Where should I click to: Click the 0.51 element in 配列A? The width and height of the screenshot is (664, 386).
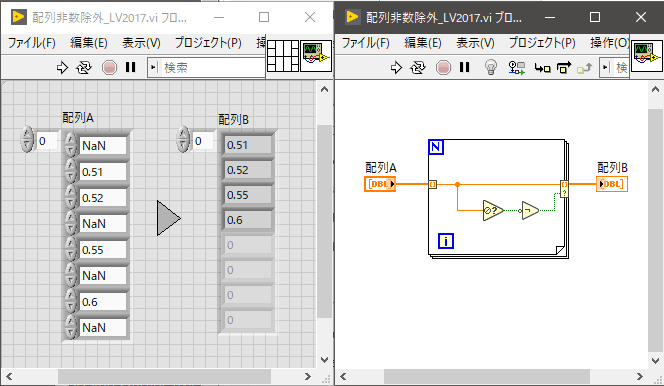click(103, 172)
